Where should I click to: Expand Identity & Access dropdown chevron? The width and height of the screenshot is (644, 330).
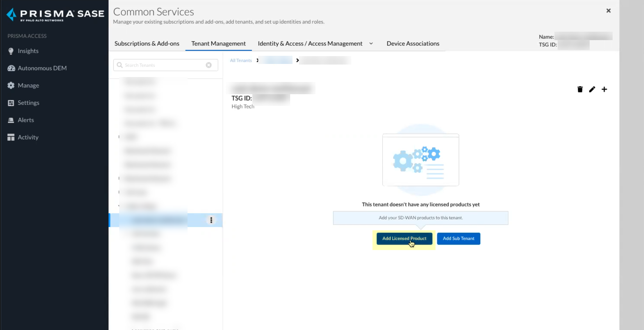[x=371, y=44]
